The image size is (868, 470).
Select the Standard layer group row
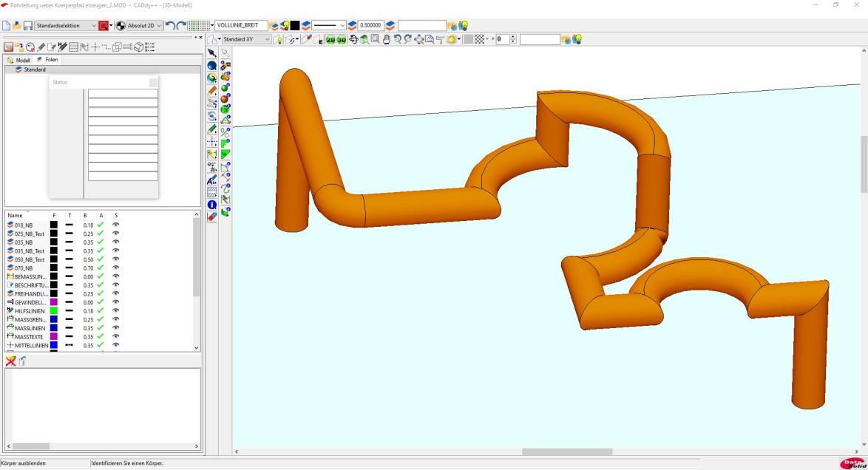coord(34,69)
